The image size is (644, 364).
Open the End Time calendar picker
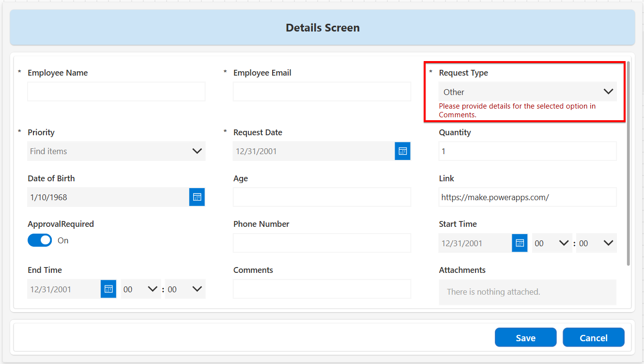(108, 289)
